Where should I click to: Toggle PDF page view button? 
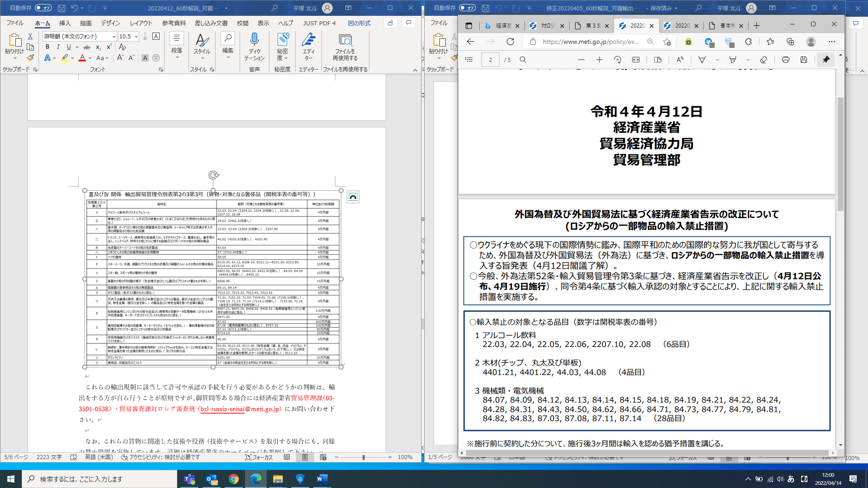point(658,60)
